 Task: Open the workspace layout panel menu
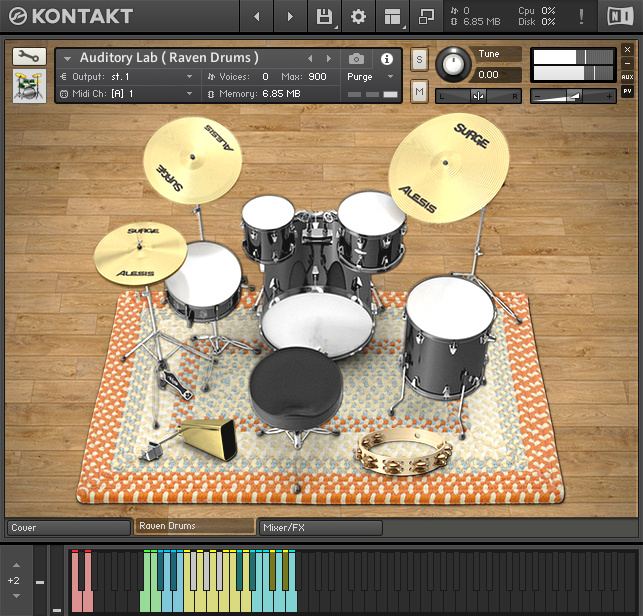coord(392,16)
